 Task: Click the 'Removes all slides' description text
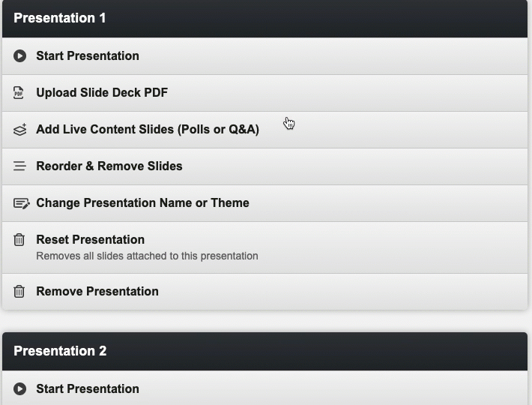(x=147, y=256)
